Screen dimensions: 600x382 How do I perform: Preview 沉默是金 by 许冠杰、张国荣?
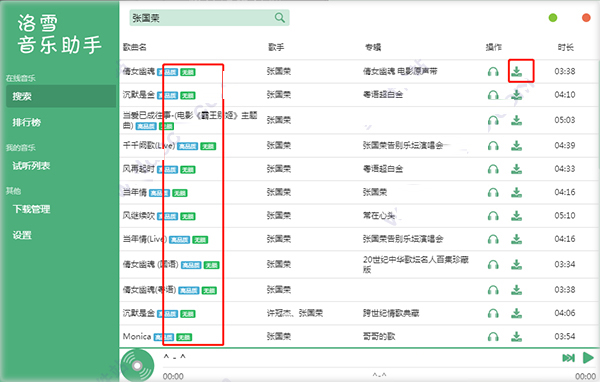coord(493,314)
